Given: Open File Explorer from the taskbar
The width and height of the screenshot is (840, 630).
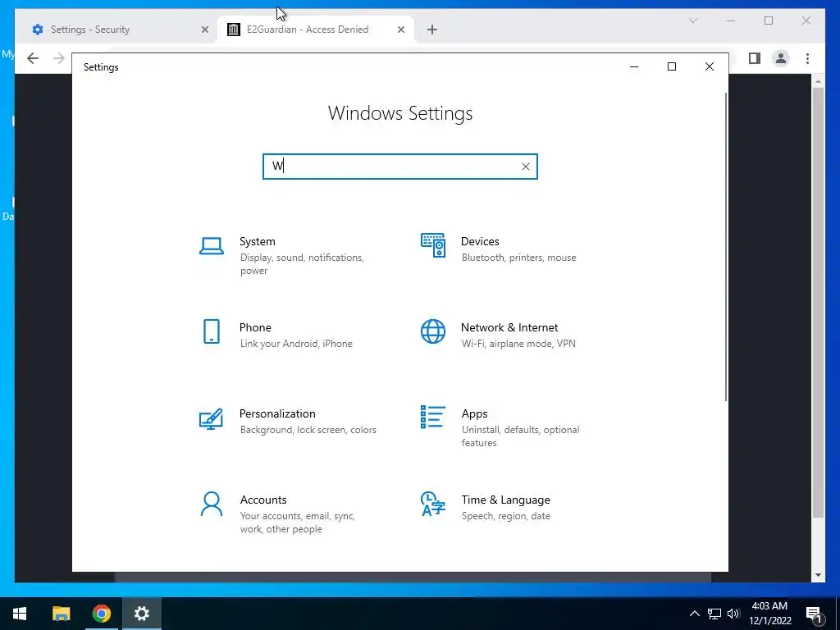Looking at the screenshot, I should (x=61, y=614).
